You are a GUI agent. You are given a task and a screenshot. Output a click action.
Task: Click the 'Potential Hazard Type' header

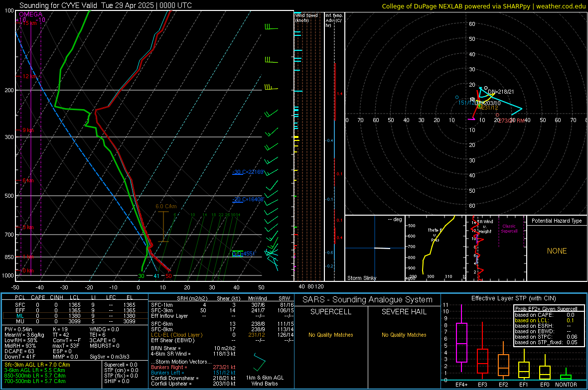[557, 221]
